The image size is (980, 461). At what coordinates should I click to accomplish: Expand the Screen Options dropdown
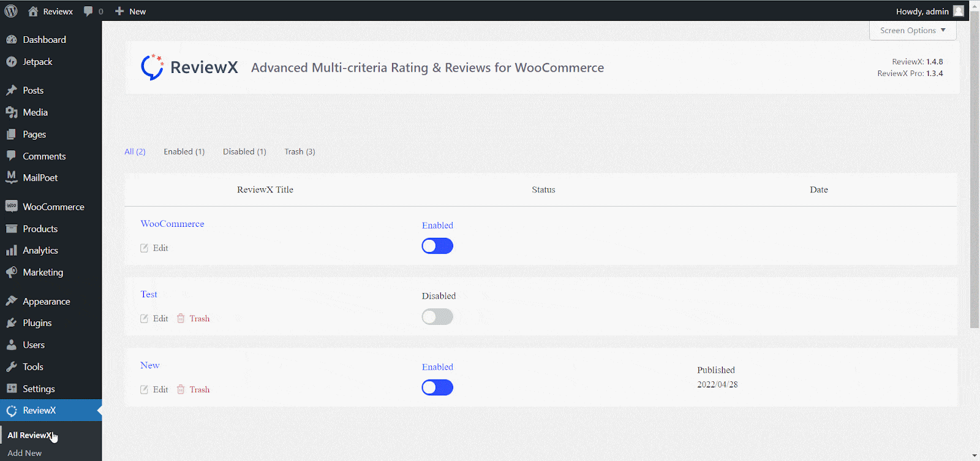point(913,30)
